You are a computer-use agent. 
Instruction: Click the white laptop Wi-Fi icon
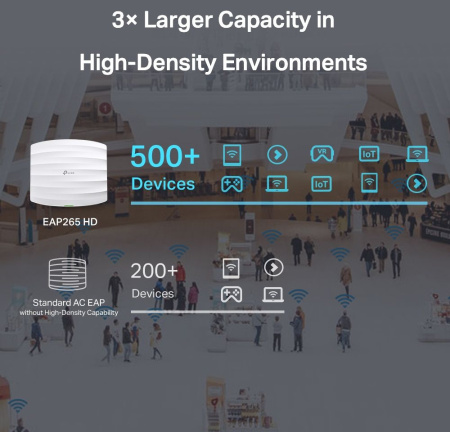click(273, 295)
